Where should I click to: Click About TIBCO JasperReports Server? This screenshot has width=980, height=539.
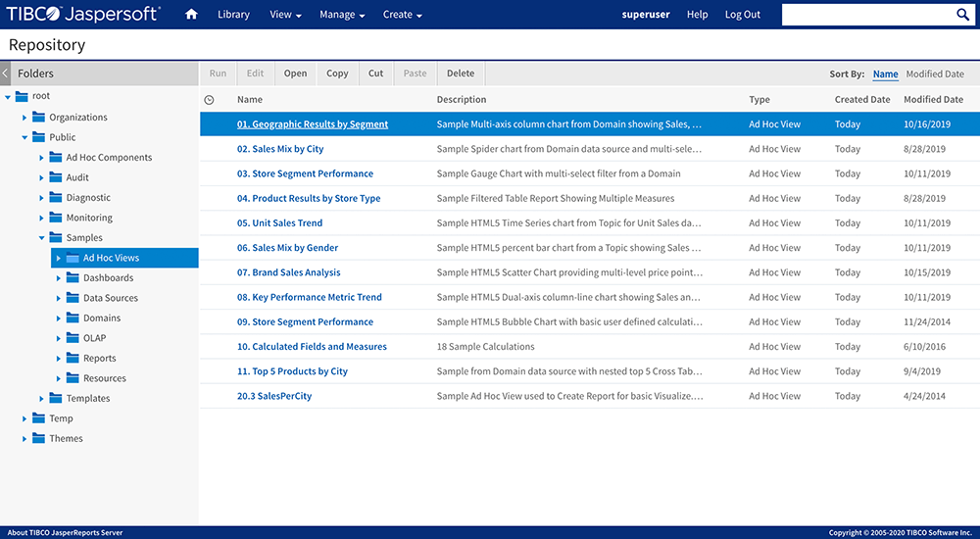[x=65, y=533]
